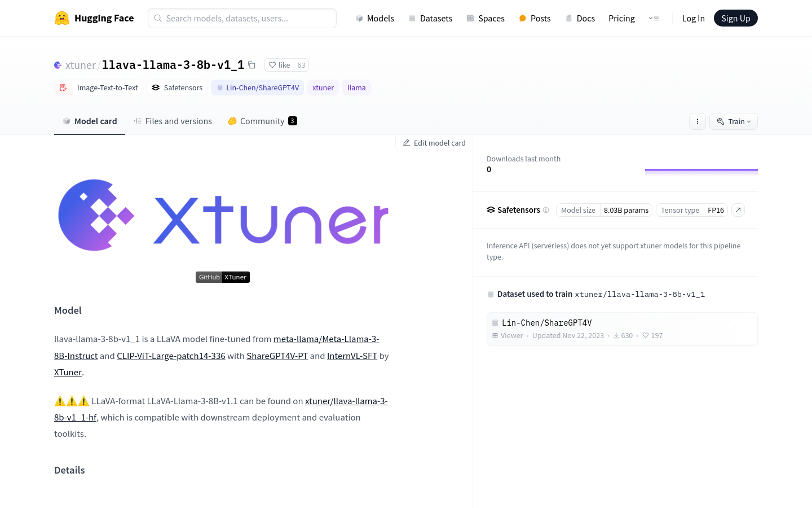Click the llava-llama-3-8b-v1_1 model title
Screen dimensions: 812x508
[x=173, y=65]
